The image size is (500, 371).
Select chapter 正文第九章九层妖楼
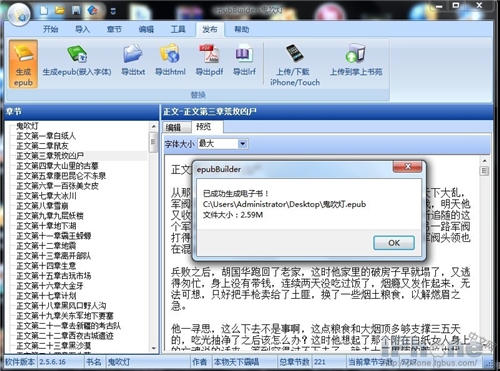pos(50,216)
